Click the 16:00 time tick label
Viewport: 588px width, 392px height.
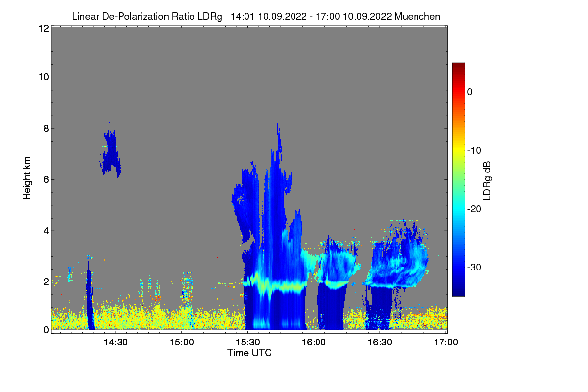pyautogui.click(x=314, y=343)
